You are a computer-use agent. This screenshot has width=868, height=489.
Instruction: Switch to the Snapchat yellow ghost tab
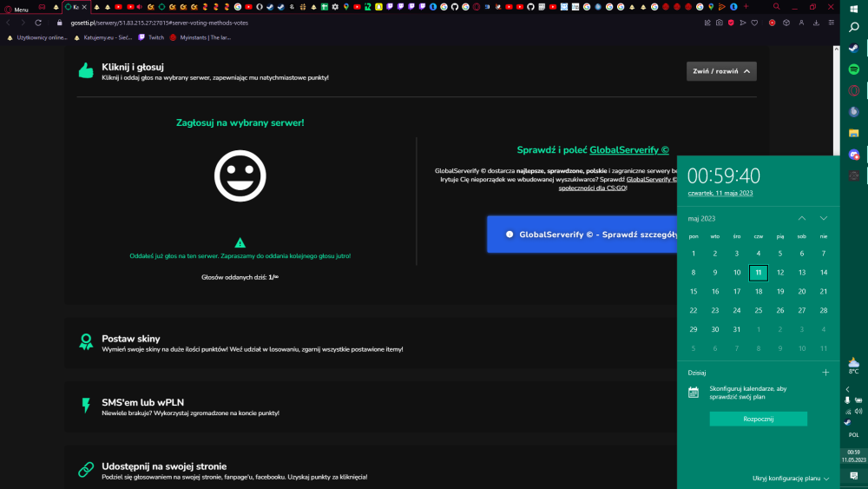378,7
